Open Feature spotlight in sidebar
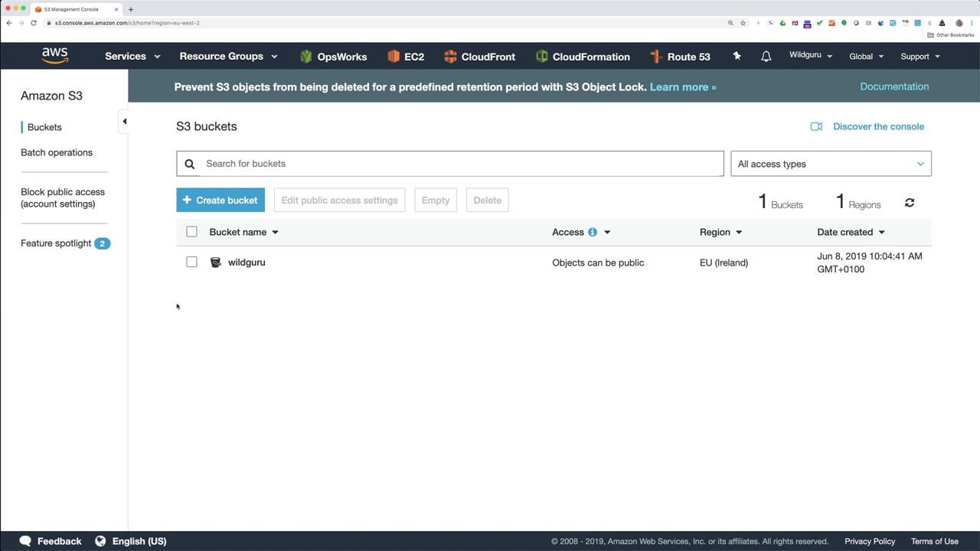This screenshot has height=551, width=980. (x=56, y=243)
